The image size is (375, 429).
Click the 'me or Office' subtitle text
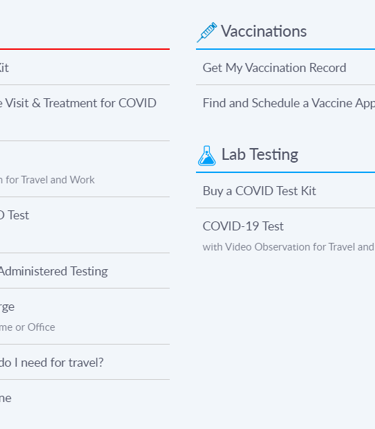[x=27, y=327]
